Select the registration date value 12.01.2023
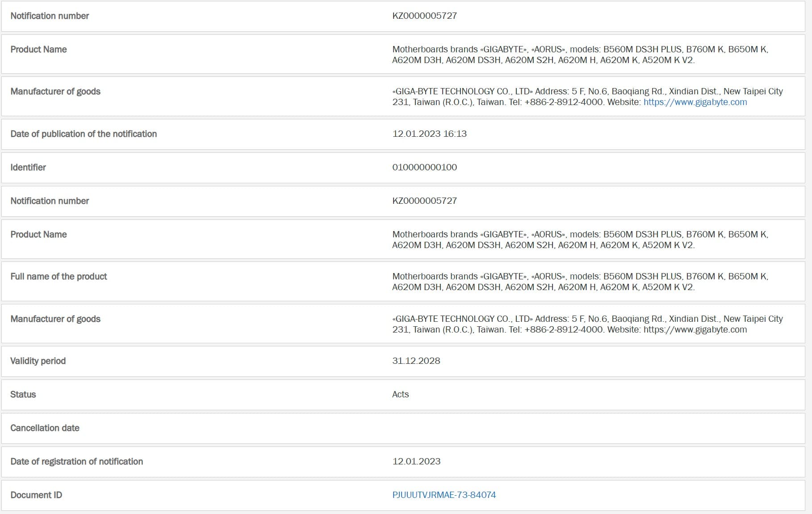 (416, 461)
